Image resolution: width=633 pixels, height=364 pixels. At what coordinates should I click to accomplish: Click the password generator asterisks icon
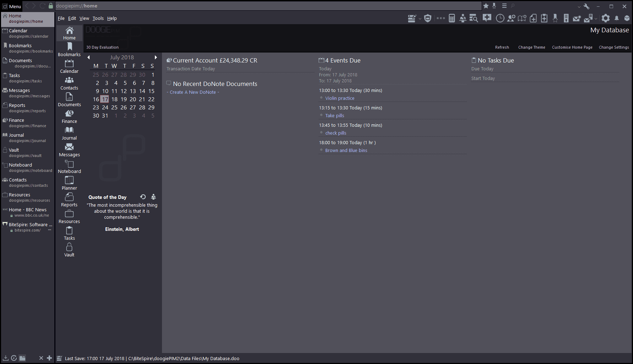[440, 18]
